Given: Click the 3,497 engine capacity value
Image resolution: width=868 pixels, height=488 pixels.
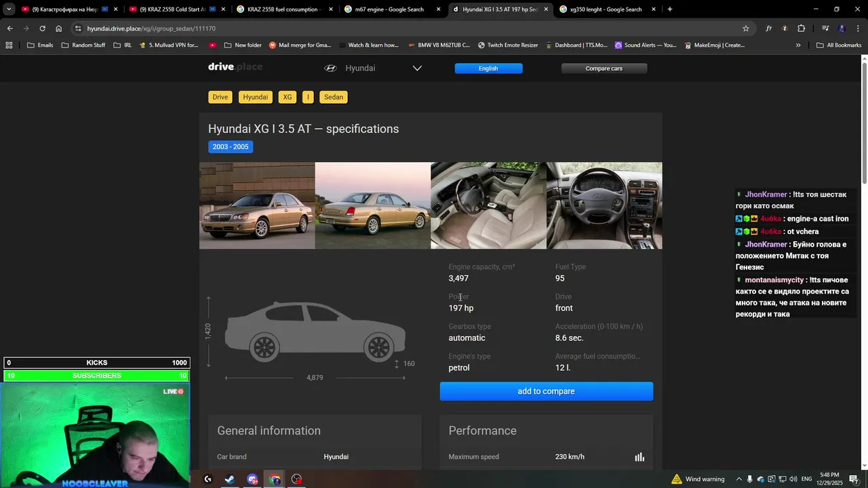Looking at the screenshot, I should point(458,279).
